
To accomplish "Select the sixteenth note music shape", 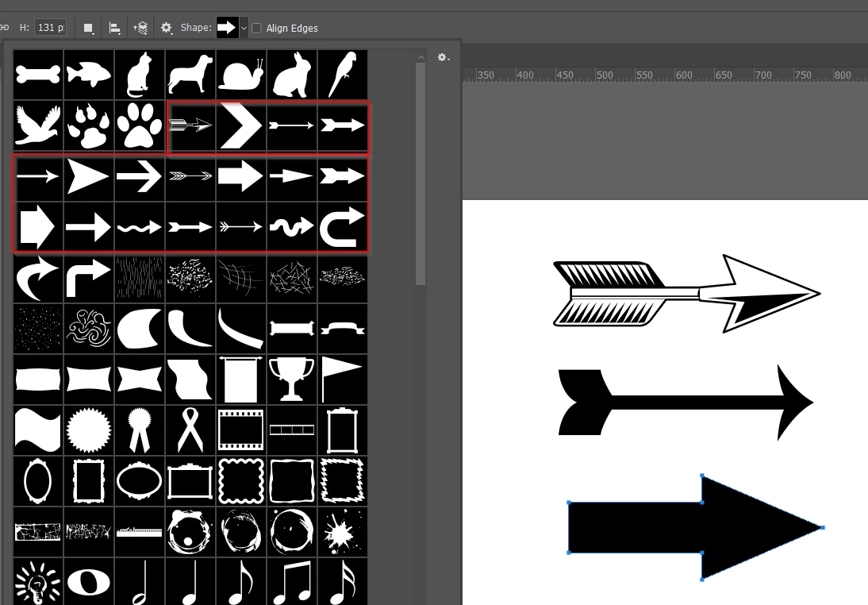I will (343, 582).
